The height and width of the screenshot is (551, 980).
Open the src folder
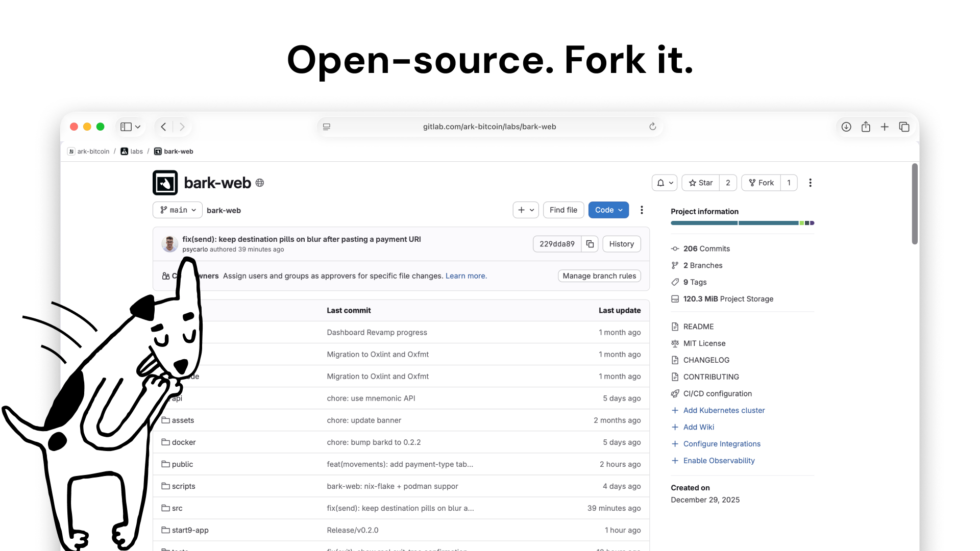pyautogui.click(x=177, y=508)
